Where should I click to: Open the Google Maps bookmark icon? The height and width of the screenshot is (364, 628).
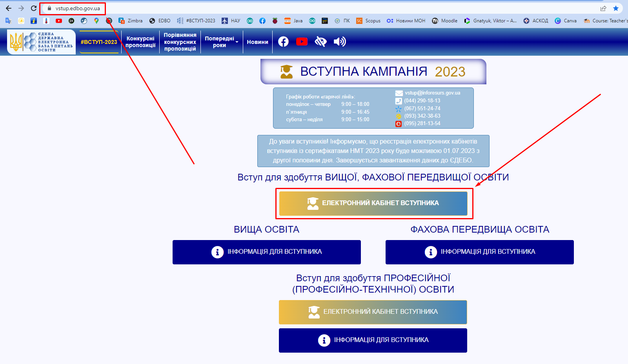pyautogui.click(x=96, y=21)
